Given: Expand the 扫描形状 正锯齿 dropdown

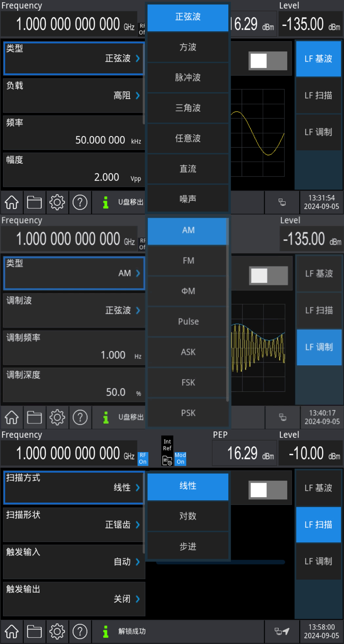Looking at the screenshot, I should coord(74,524).
